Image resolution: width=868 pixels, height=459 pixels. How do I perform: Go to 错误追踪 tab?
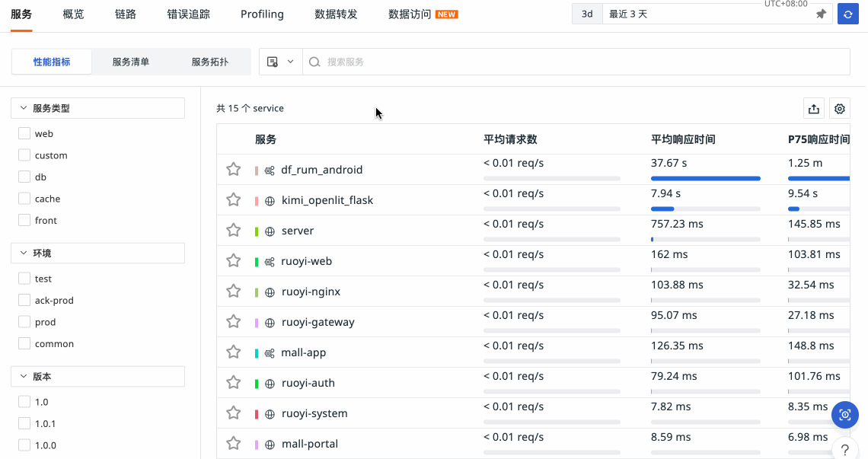[x=189, y=14]
